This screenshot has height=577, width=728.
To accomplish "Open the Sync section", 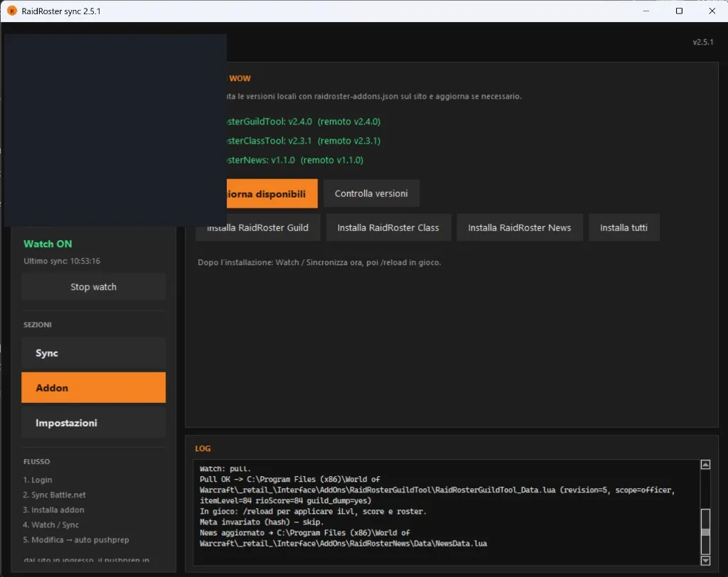I will pyautogui.click(x=93, y=352).
